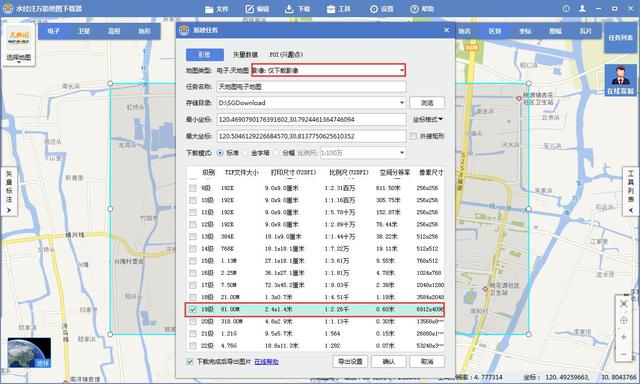Collapse the 工具列表 tool list panel
This screenshot has height=384, width=640.
click(x=631, y=191)
